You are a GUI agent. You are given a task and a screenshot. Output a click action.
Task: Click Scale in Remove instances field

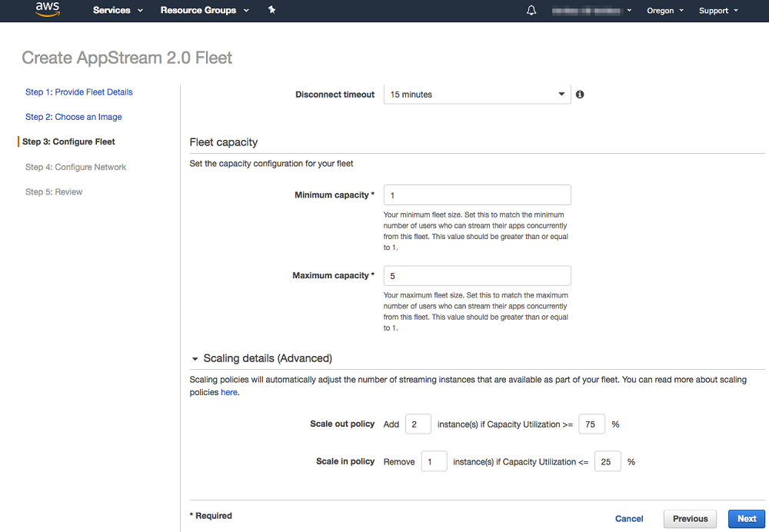point(434,461)
